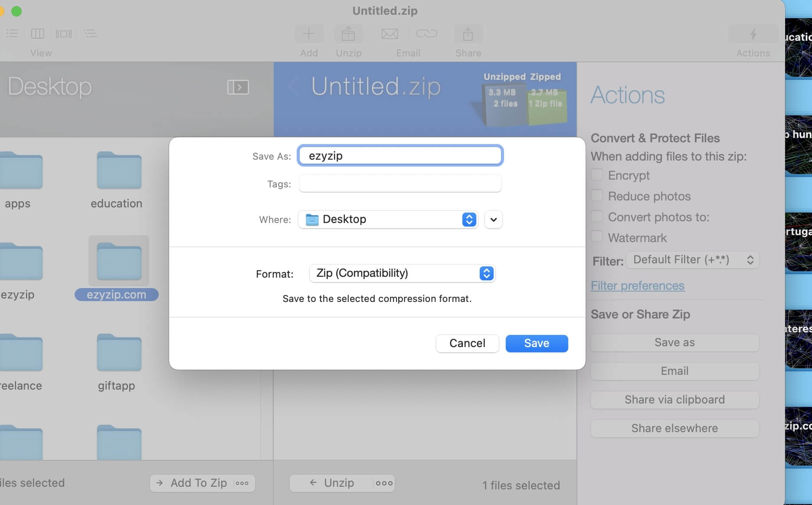812x505 pixels.
Task: Switch to gallery view
Action: [63, 33]
